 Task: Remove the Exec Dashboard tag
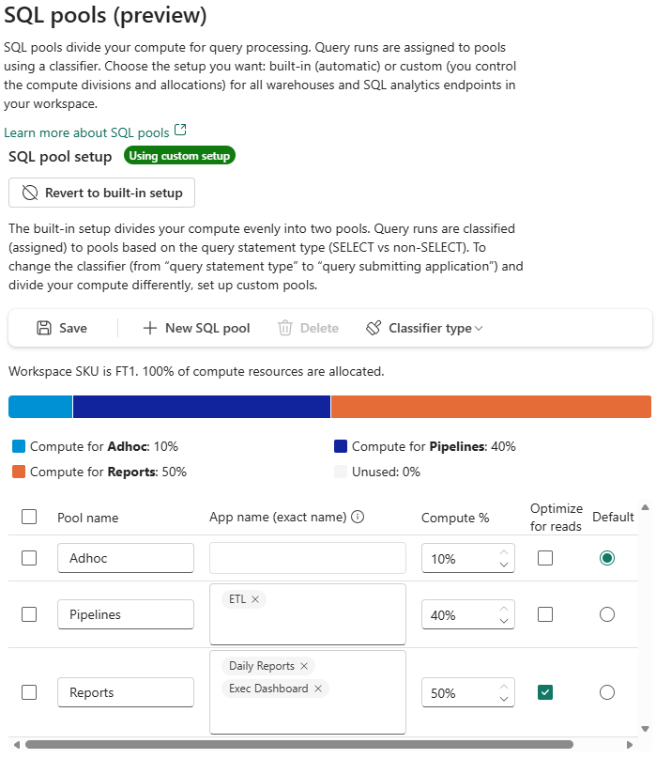point(318,688)
